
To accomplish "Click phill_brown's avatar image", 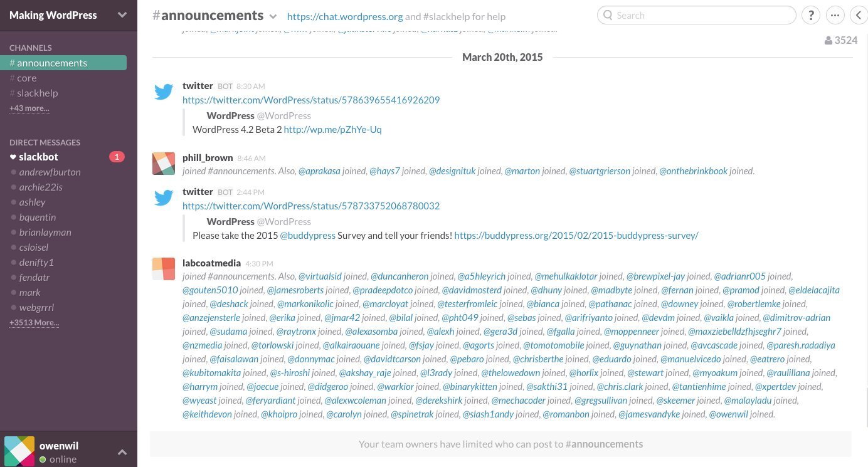I will [164, 164].
